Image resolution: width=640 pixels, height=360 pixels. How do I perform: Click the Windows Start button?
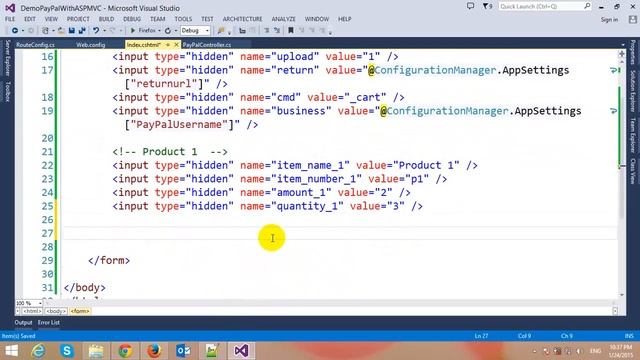coord(11,351)
